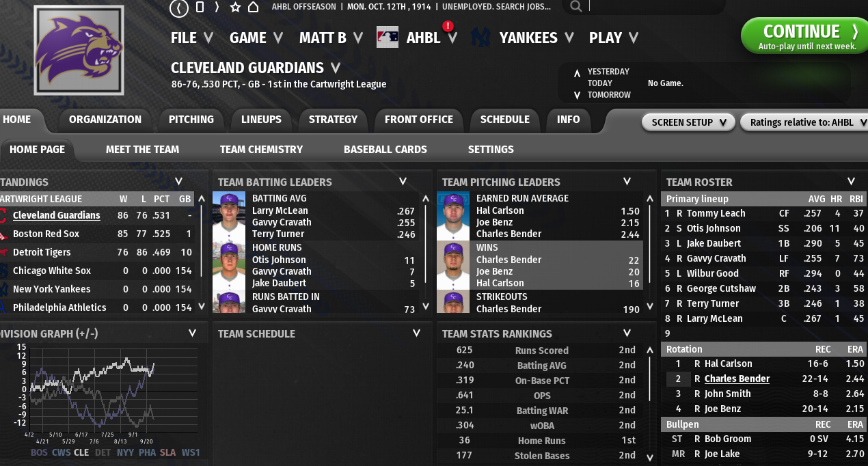
Task: Click the search input field
Action: coord(656,7)
